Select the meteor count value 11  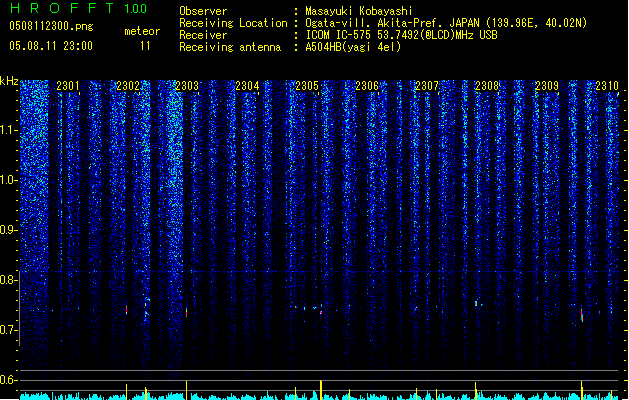145,46
